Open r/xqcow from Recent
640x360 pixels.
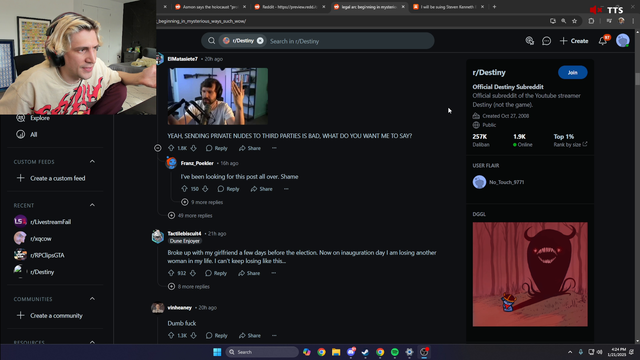[41, 238]
